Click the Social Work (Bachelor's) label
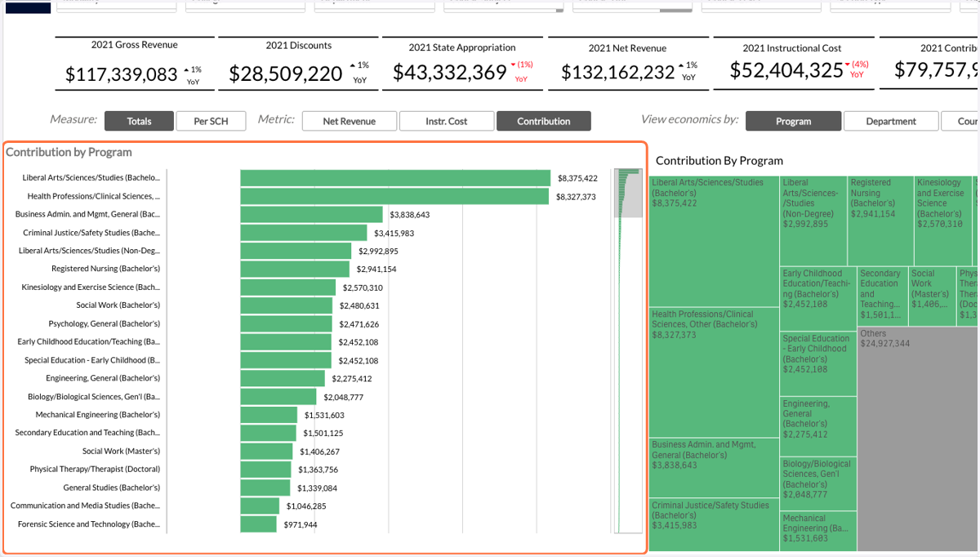Screen dimensions: 980x557 (118, 305)
